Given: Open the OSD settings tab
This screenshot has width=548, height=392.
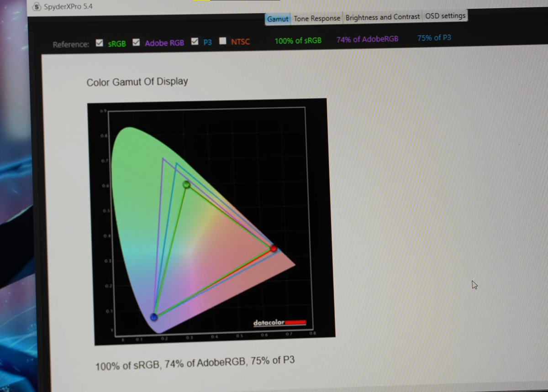Looking at the screenshot, I should (445, 16).
